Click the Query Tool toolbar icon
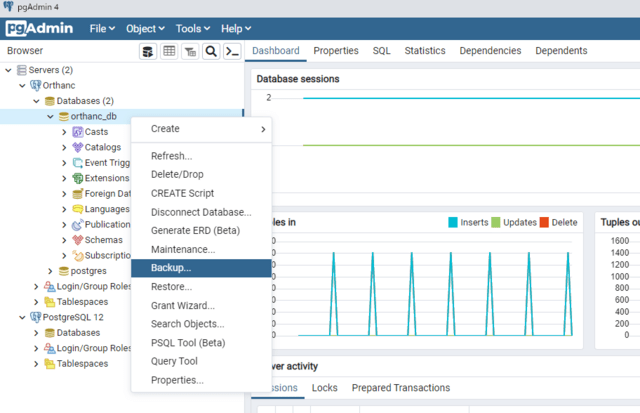Viewport: 640px width, 413px height. (x=147, y=51)
